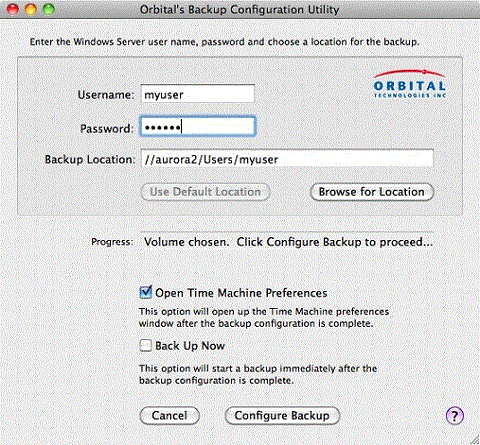Click the resize grip in the window corner

click(475, 440)
